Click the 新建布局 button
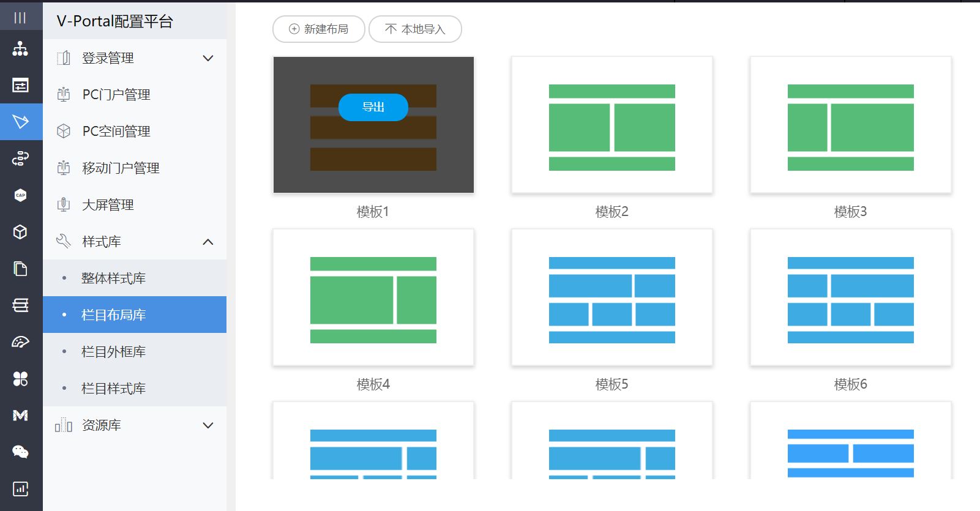The height and width of the screenshot is (511, 980). coord(318,29)
